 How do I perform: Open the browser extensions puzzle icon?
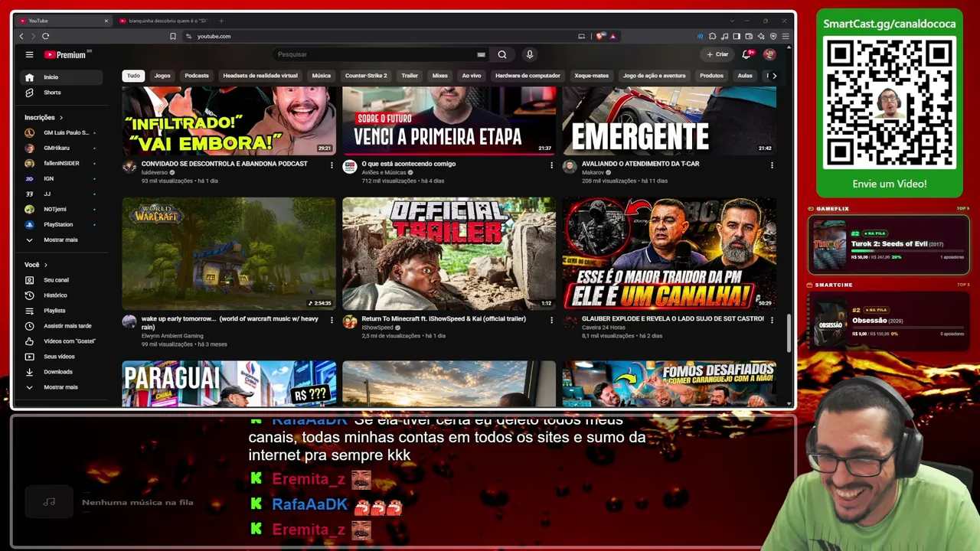(712, 36)
